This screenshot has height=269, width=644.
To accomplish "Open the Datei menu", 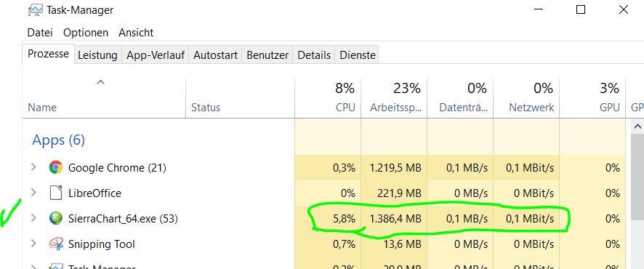I will point(40,33).
